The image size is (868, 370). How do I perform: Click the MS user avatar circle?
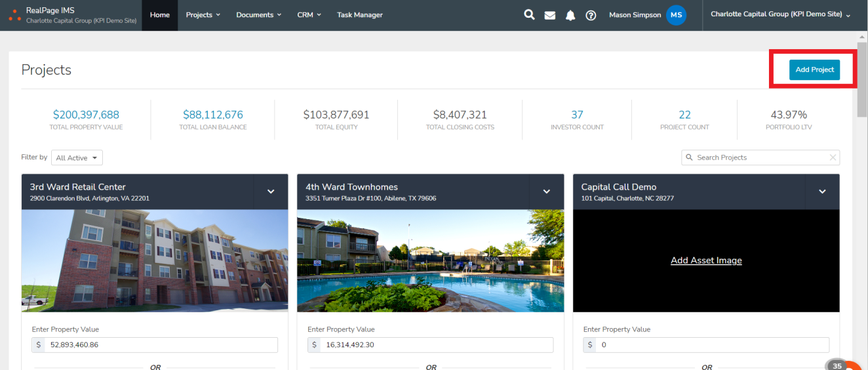(x=676, y=15)
